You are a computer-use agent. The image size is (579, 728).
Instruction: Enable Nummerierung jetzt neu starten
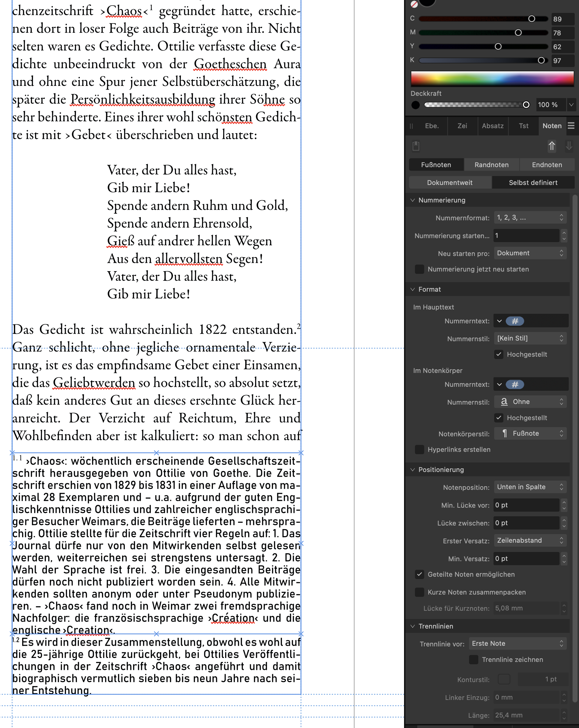[x=420, y=269]
